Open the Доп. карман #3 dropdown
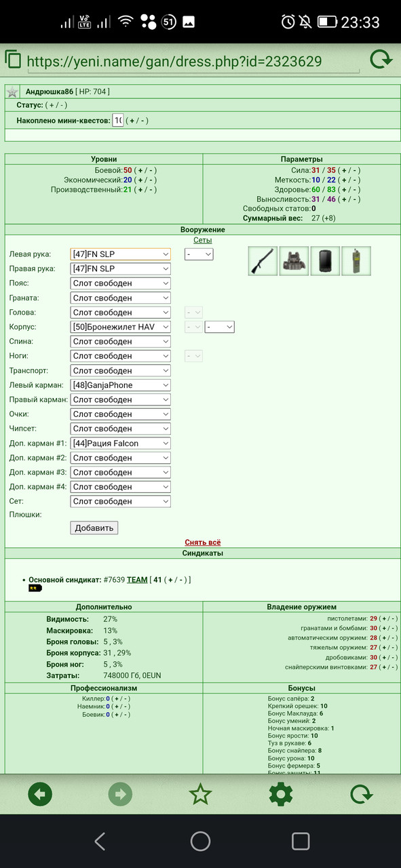The image size is (401, 868). [x=121, y=472]
